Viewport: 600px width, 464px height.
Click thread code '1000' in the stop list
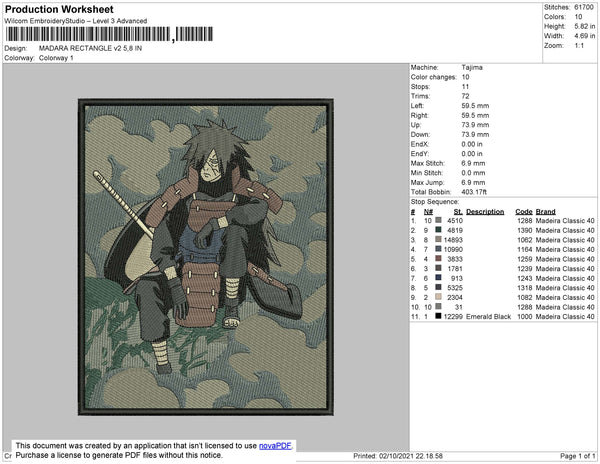click(x=524, y=317)
